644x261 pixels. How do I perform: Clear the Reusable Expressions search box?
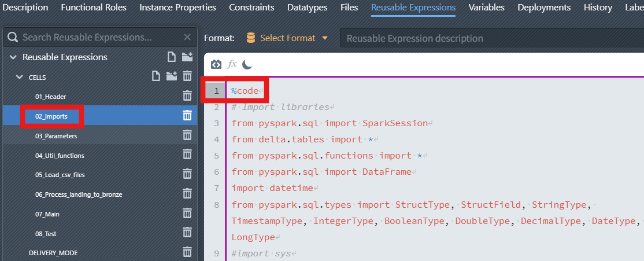tap(187, 37)
